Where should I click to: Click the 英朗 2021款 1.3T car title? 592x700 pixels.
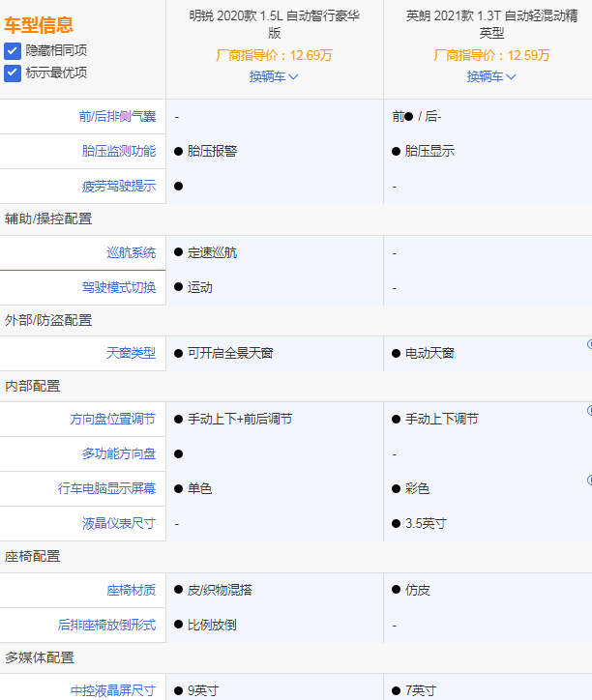[x=491, y=24]
